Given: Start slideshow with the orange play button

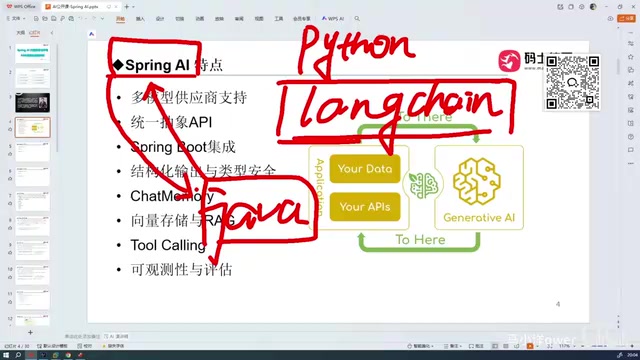Looking at the screenshot, I should 530,346.
